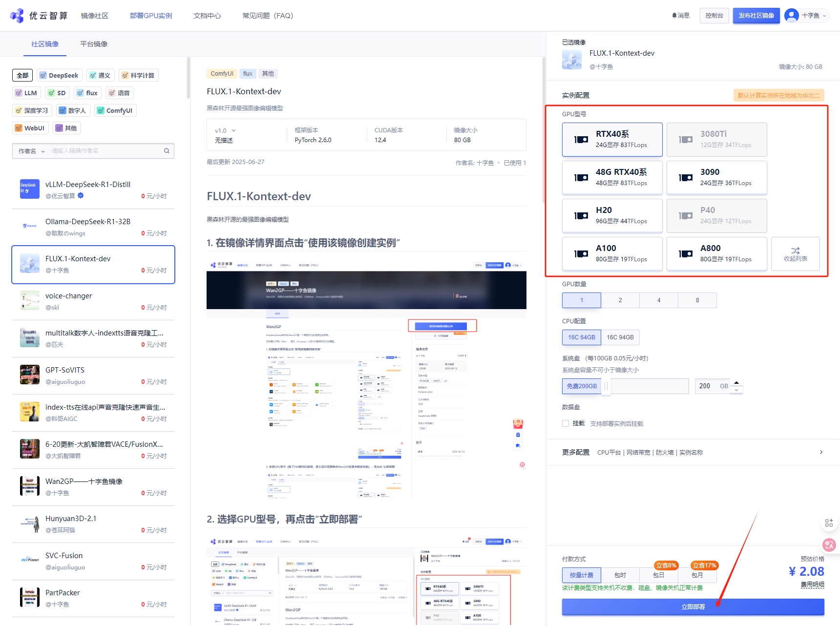Click the verified badge beside 优云智算
Screen dimensions: 840x627
[81, 195]
